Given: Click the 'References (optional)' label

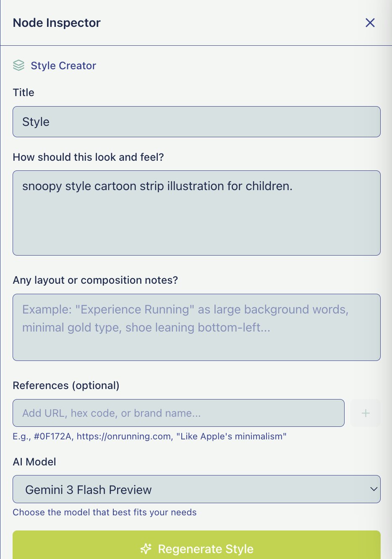Looking at the screenshot, I should tap(66, 385).
